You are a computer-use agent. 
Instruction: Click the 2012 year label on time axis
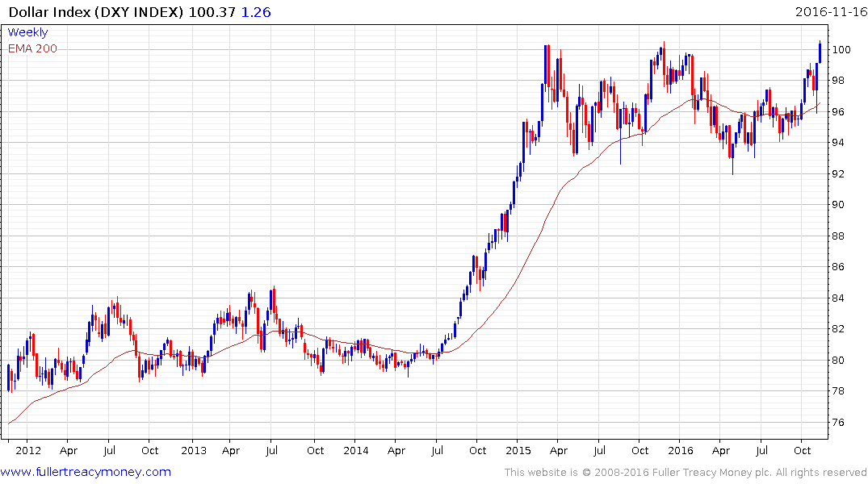(x=28, y=450)
